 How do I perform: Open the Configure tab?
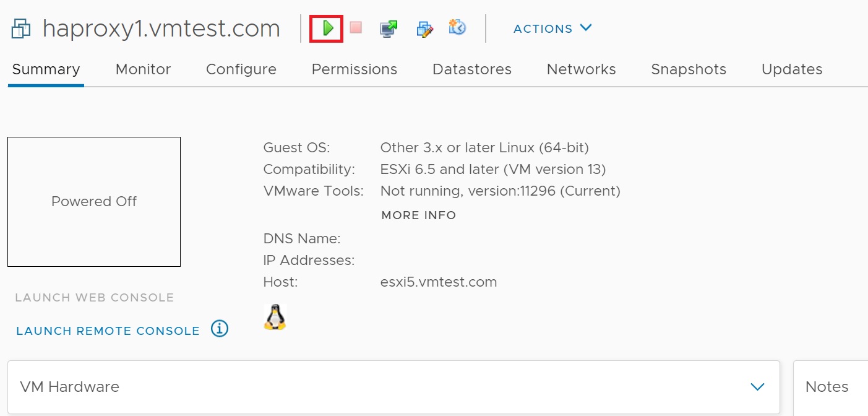[241, 69]
